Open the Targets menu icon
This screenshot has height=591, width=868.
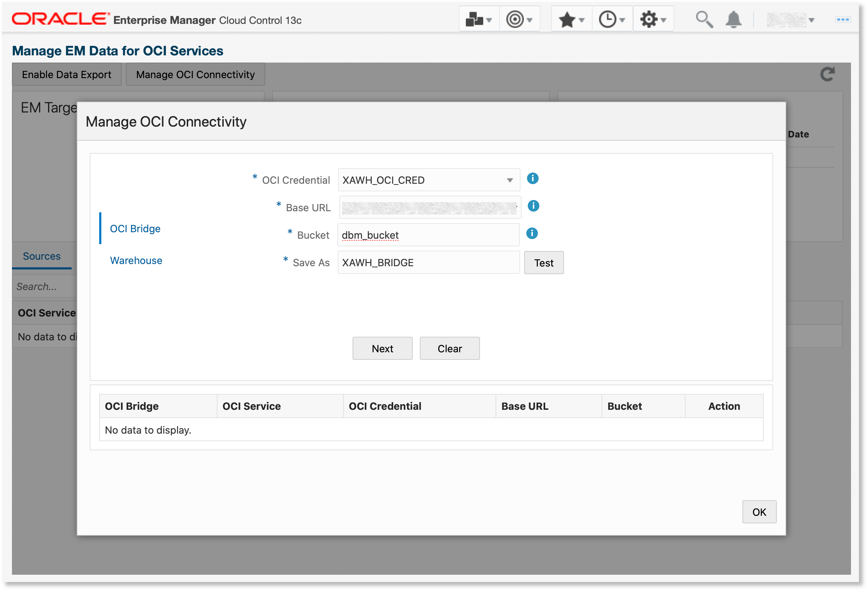coord(519,19)
